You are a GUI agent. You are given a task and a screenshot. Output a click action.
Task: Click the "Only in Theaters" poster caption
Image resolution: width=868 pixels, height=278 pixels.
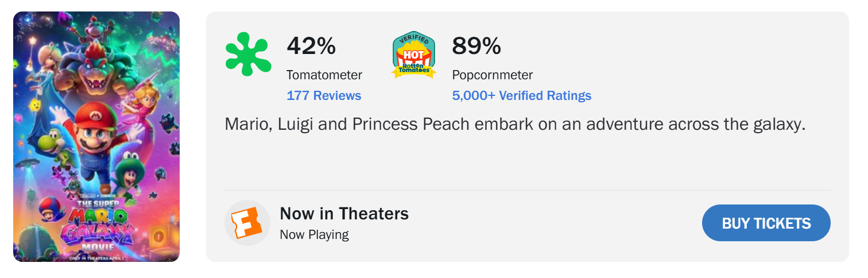(96, 256)
